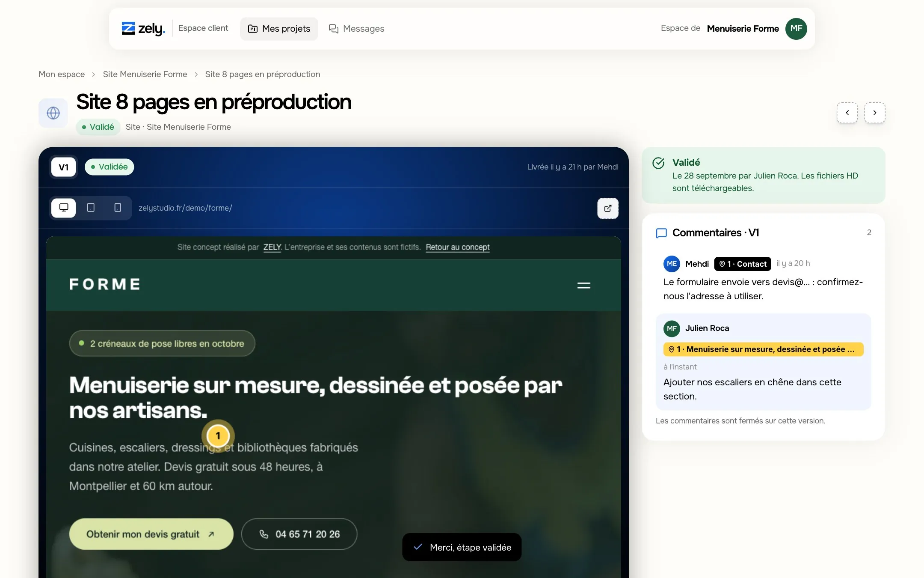Go to next deliverable arrow
This screenshot has width=924, height=578.
[875, 113]
